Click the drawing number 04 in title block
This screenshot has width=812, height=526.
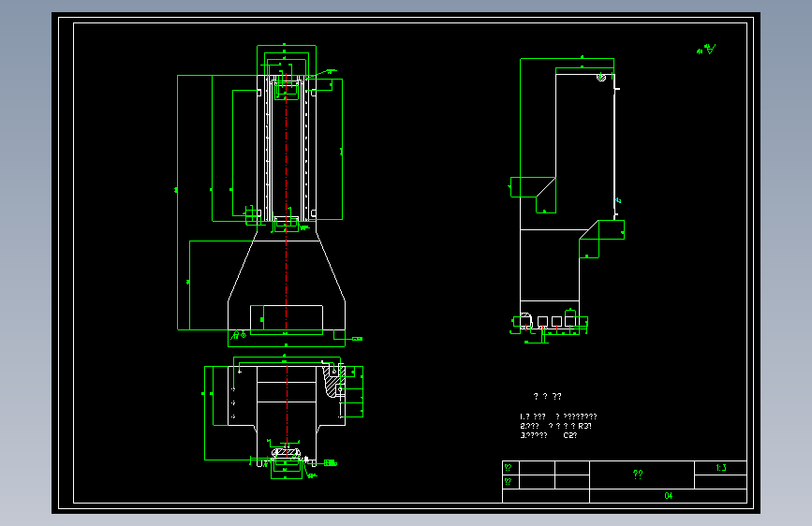[669, 495]
